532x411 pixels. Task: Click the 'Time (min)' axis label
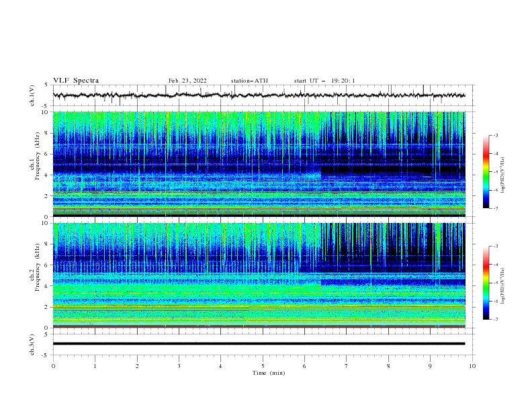[269, 373]
